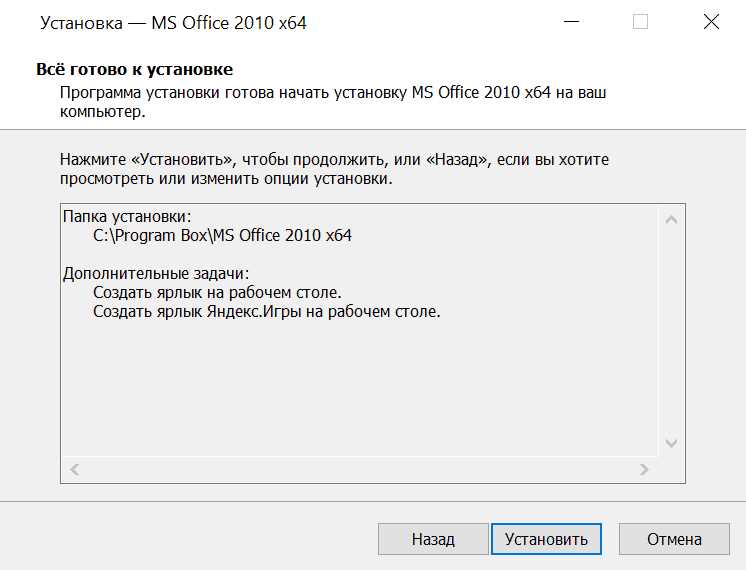Click the install path line "C:\Program Box\MS Office 2010 x64"
The width and height of the screenshot is (746, 570).
coord(222,236)
